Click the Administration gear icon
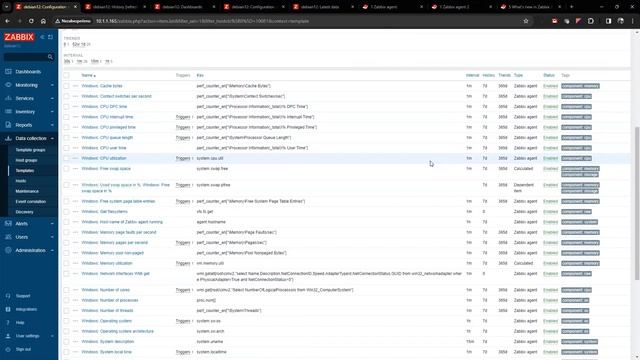 8,250
